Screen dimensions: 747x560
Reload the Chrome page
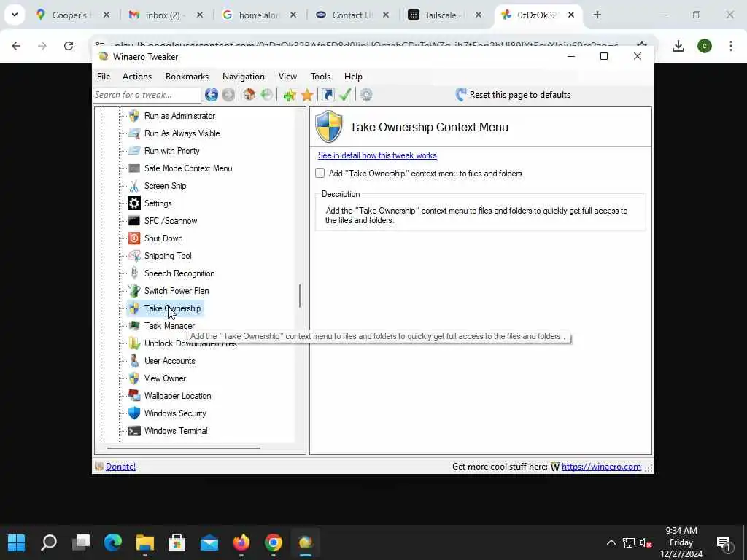click(x=69, y=46)
